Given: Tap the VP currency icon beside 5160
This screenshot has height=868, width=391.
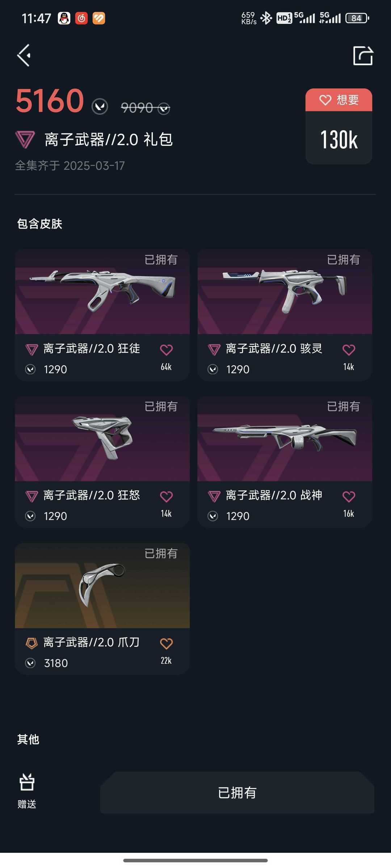Looking at the screenshot, I should pyautogui.click(x=100, y=107).
